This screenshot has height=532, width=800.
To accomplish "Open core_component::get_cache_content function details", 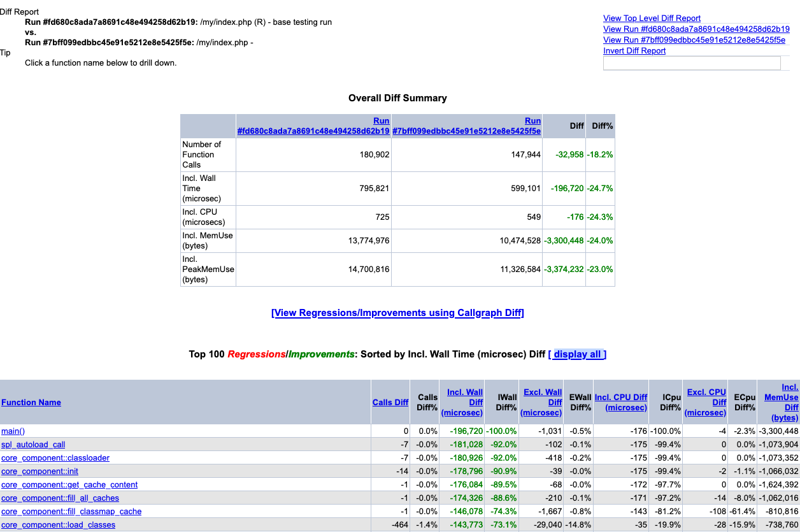I will tap(69, 485).
